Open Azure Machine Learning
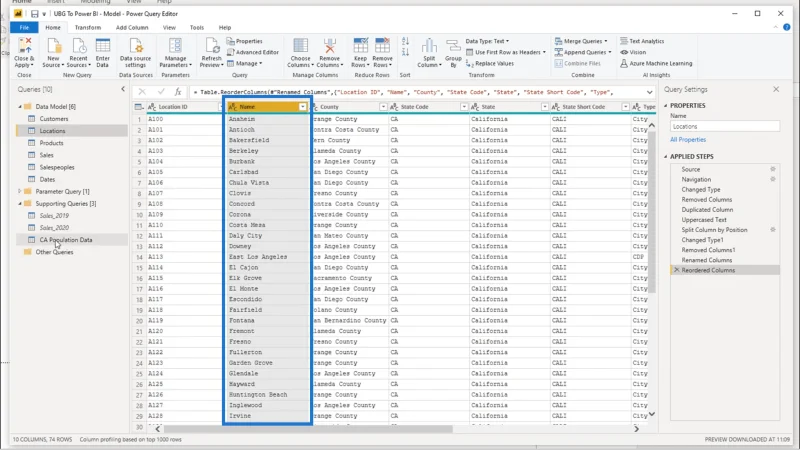 [x=656, y=63]
